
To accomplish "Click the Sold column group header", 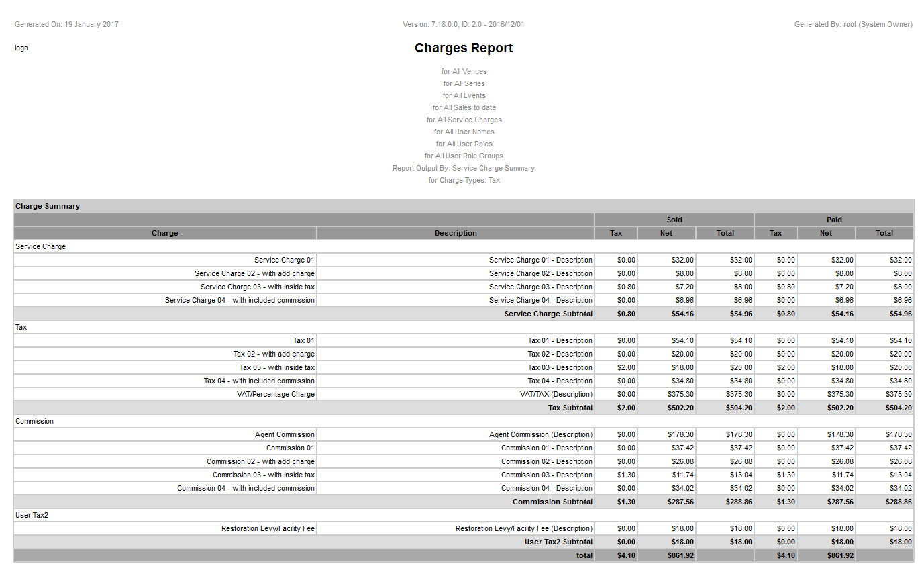I will (x=674, y=220).
